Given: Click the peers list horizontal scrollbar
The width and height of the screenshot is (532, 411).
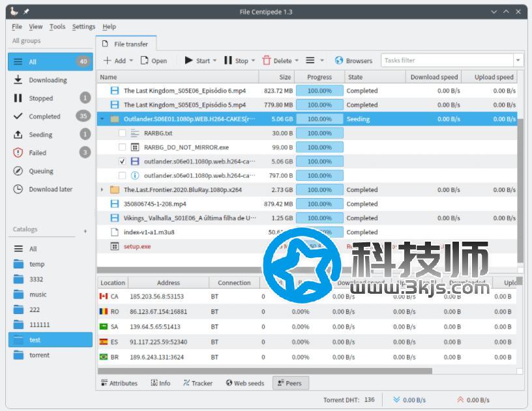Looking at the screenshot, I should (265, 371).
